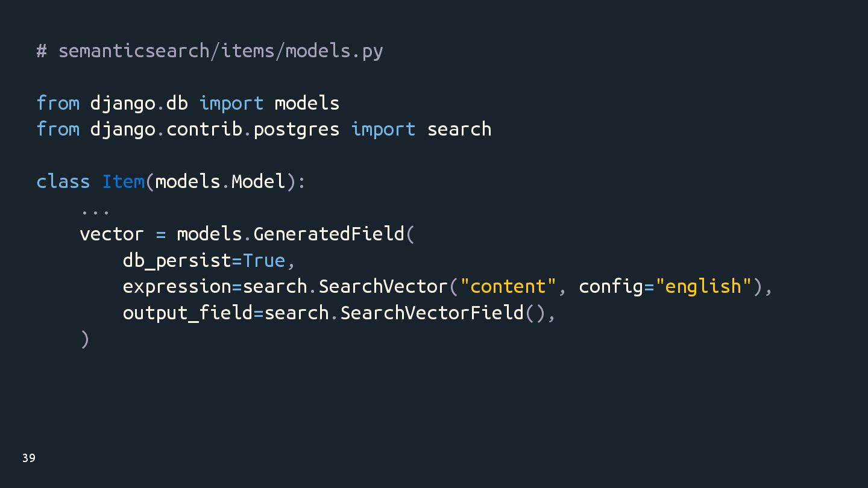Click the "config" keyword argument
The image size is (868, 488).
click(x=611, y=286)
